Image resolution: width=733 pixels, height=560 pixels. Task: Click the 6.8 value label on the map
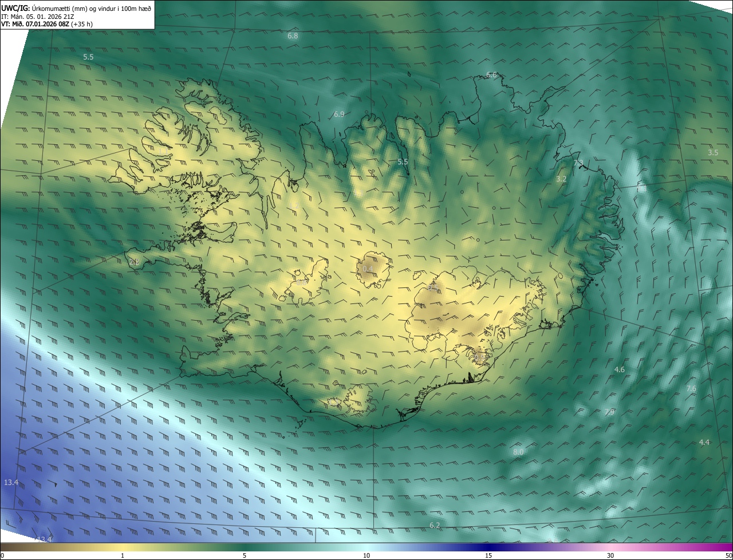[293, 36]
